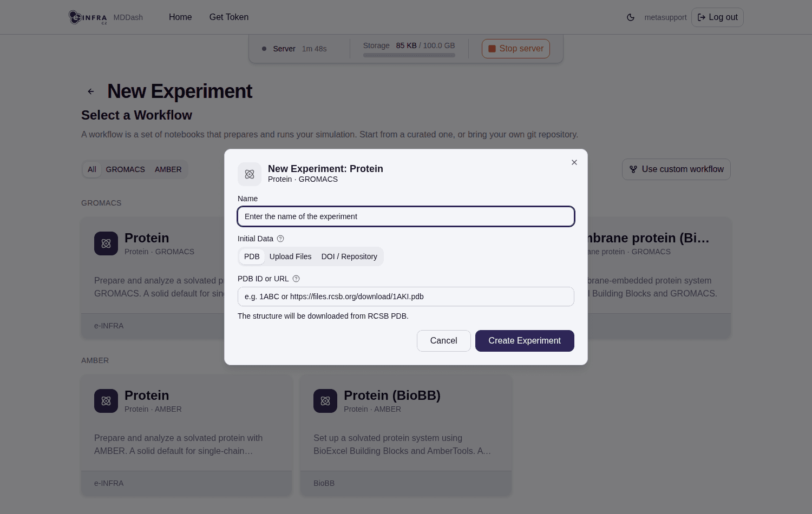The width and height of the screenshot is (812, 514).
Task: Open the AMBER Protein workflow card title
Action: pyautogui.click(x=147, y=396)
